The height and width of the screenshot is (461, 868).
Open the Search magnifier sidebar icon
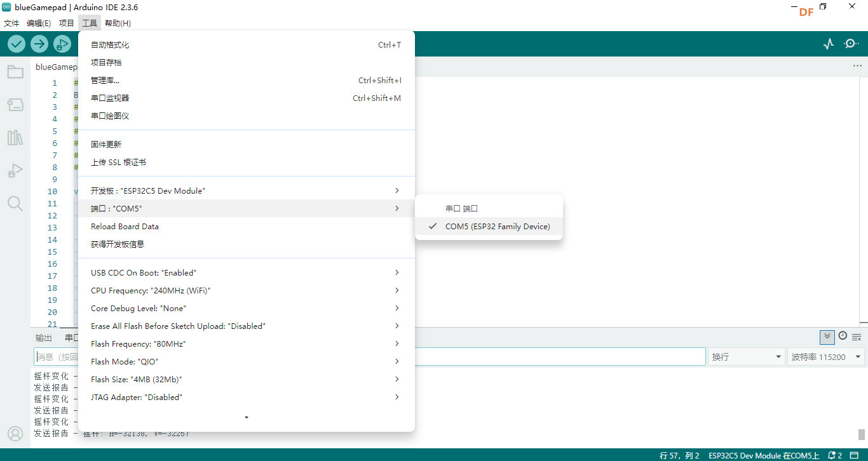tap(15, 203)
